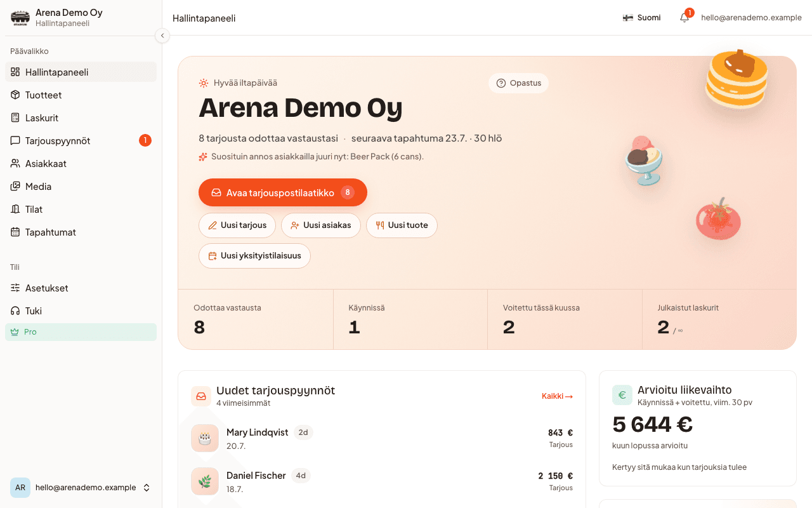812x508 pixels.
Task: Select Tarjouspyynnöt in the sidebar
Action: (x=81, y=140)
